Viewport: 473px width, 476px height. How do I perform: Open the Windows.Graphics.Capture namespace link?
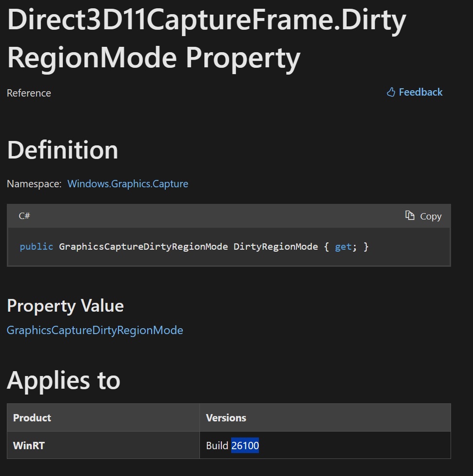127,184
